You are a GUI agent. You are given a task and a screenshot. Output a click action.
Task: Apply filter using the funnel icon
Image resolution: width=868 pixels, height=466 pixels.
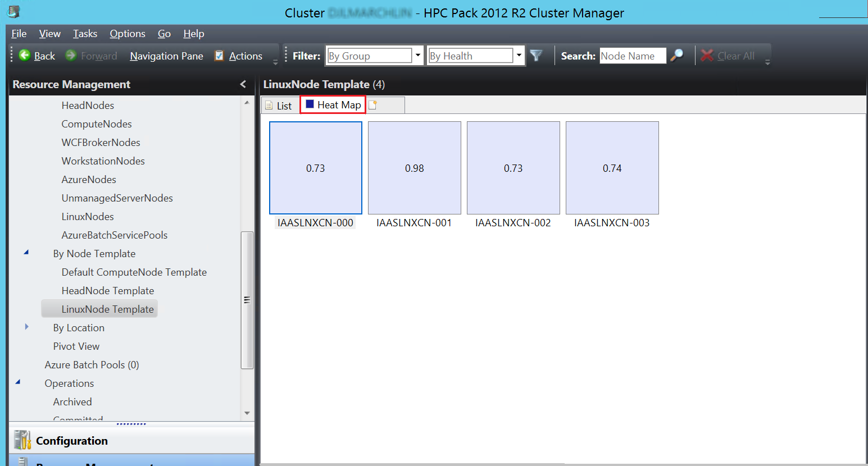tap(536, 56)
